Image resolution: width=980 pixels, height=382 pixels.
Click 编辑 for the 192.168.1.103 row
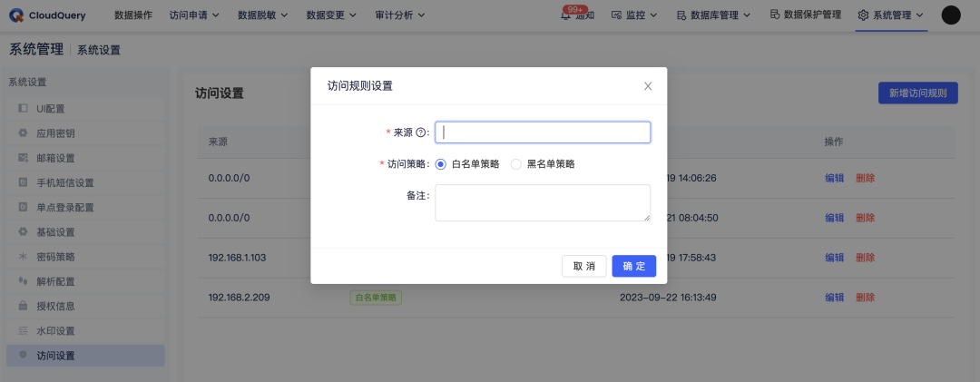click(x=835, y=258)
